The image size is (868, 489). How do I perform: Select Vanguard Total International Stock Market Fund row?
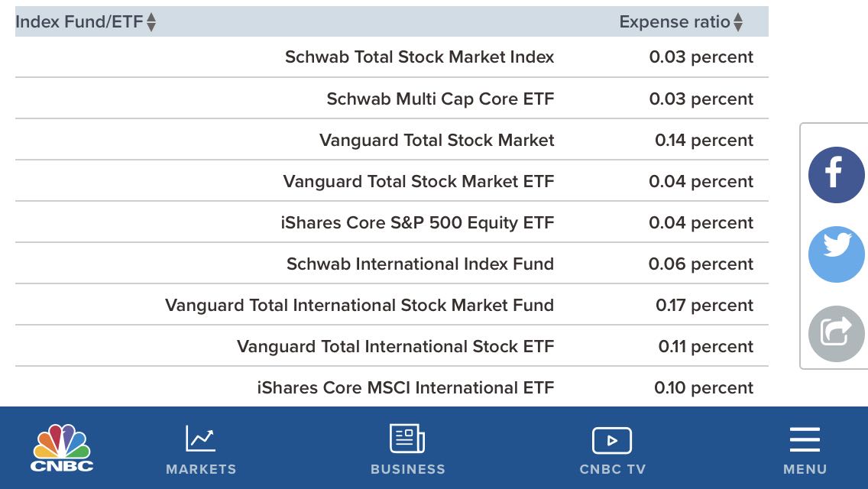coord(359,306)
